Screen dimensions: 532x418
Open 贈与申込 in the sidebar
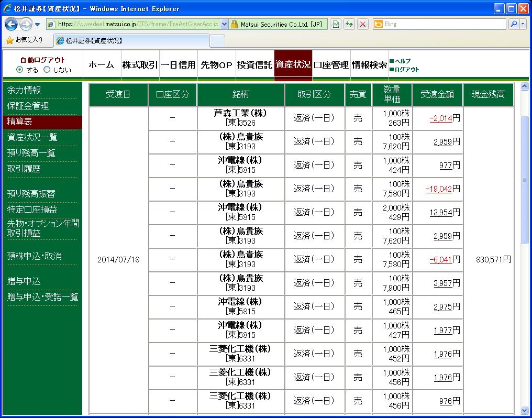pyautogui.click(x=24, y=281)
